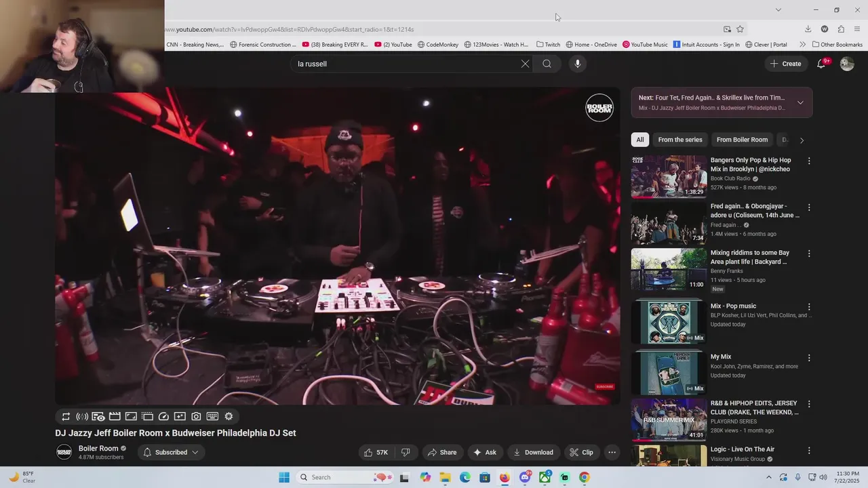
Task: Show more filter chips with right arrow
Action: (x=802, y=140)
